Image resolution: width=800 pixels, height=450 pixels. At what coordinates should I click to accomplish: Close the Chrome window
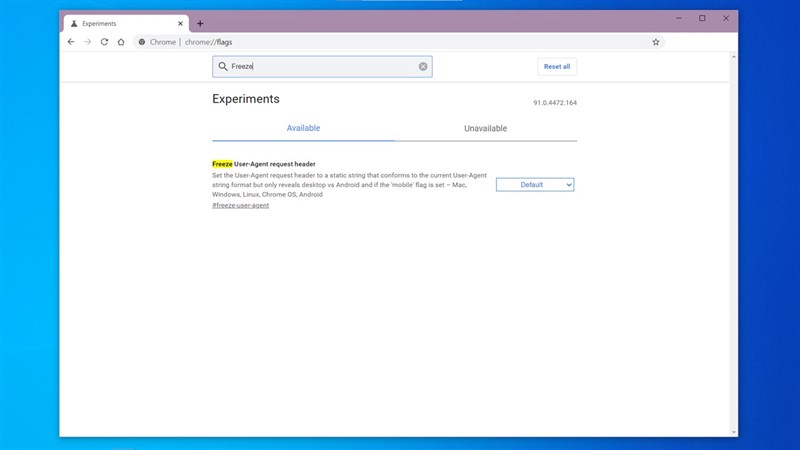[x=726, y=18]
